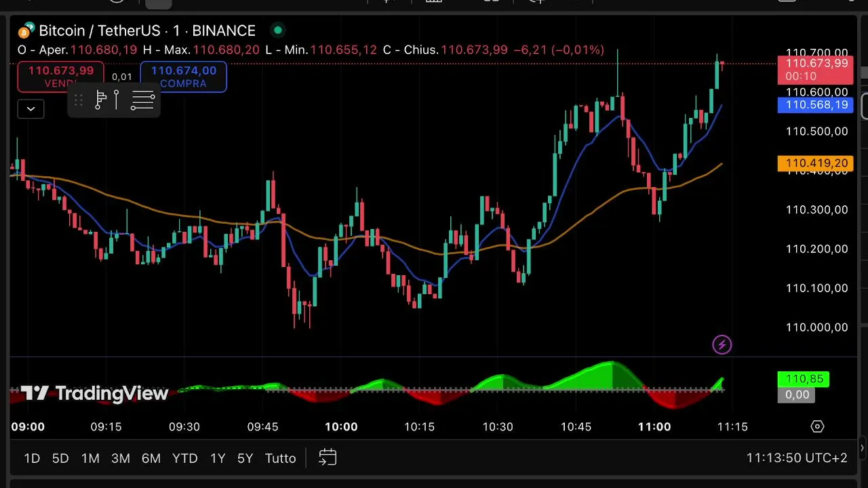Viewport: 868px width, 488px height.
Task: Click the 110.300,00 price axis label
Action: point(816,210)
